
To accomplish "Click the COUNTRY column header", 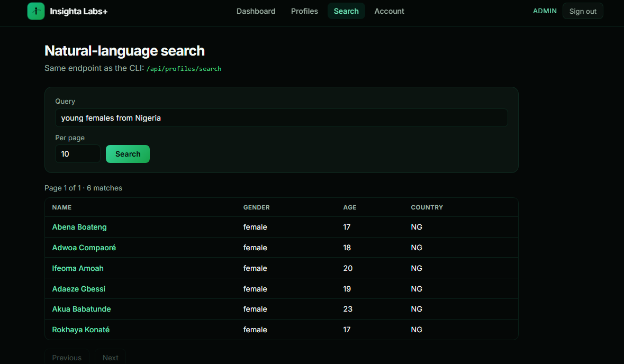I will click(x=427, y=207).
